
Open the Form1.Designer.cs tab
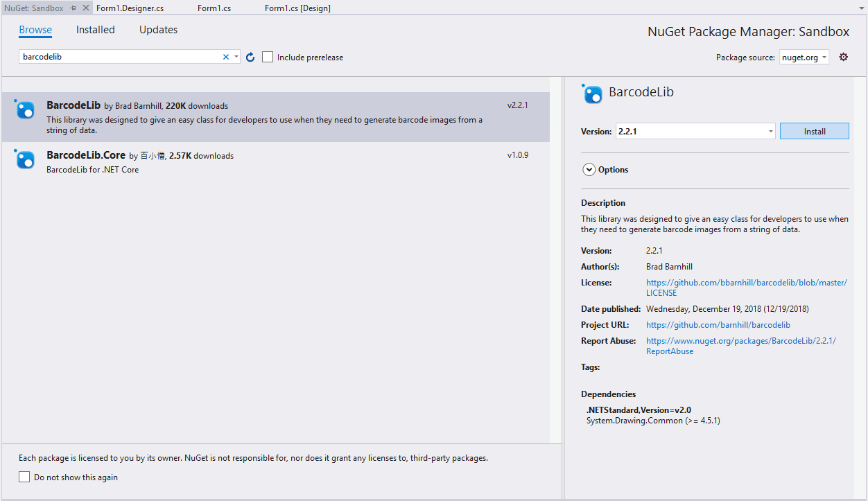(130, 8)
